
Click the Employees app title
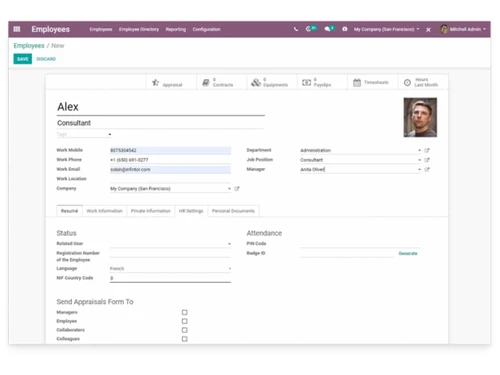pyautogui.click(x=51, y=29)
